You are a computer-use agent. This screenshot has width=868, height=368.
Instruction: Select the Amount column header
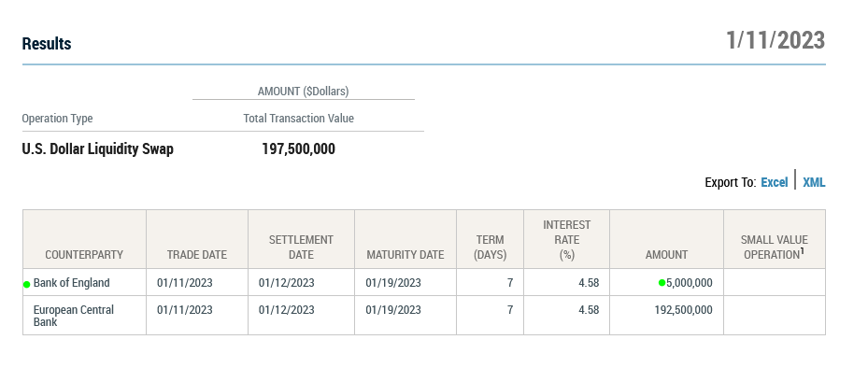(666, 240)
